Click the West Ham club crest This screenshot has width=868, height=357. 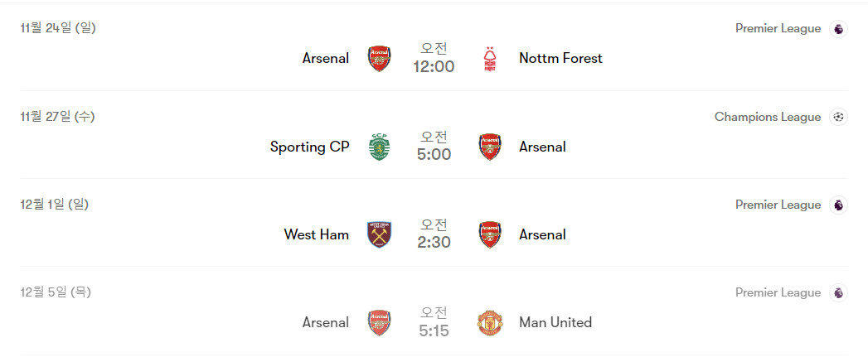tap(379, 235)
